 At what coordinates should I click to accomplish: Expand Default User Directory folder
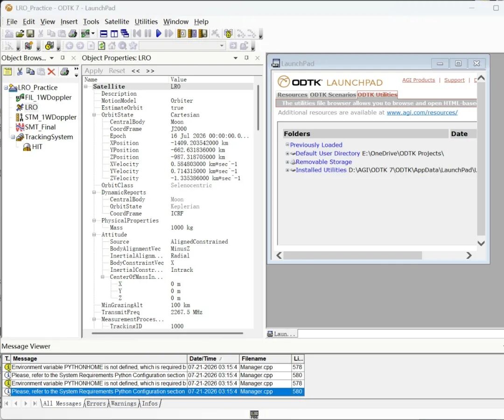coord(287,153)
